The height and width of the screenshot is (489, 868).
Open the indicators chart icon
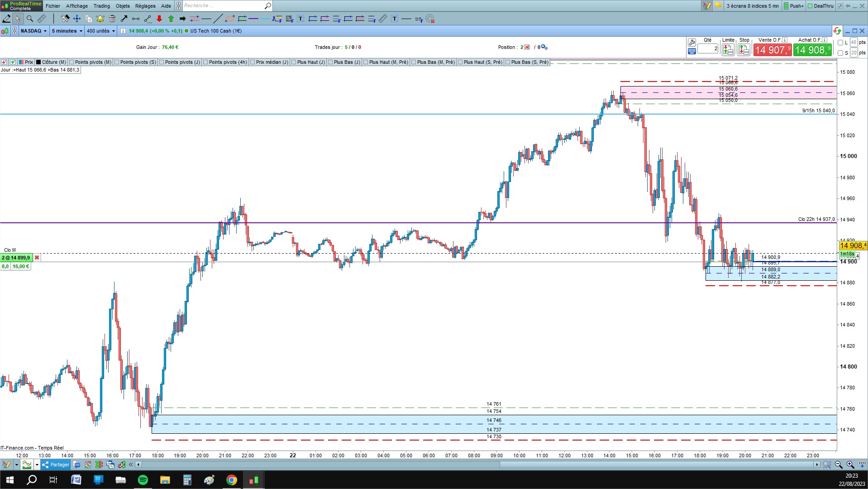click(27, 465)
